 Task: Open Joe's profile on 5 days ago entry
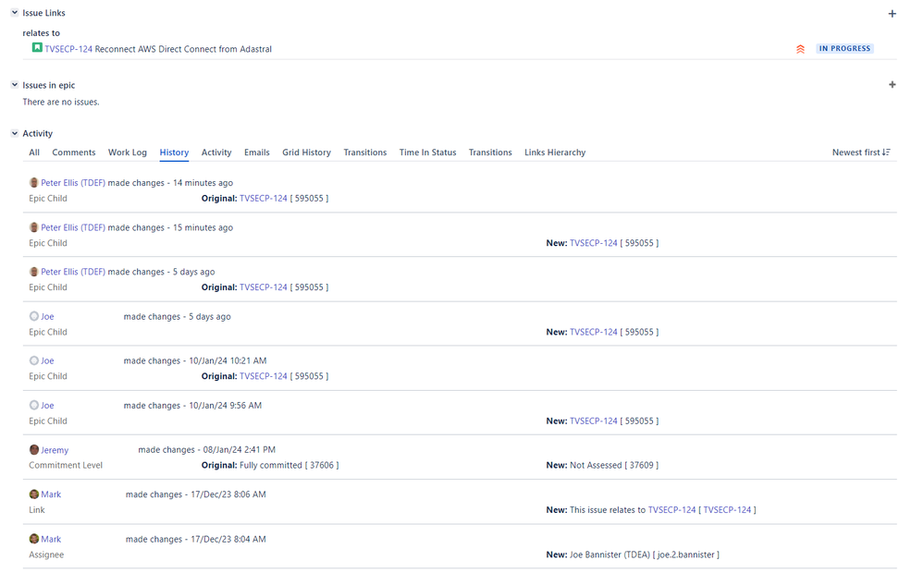tap(47, 316)
